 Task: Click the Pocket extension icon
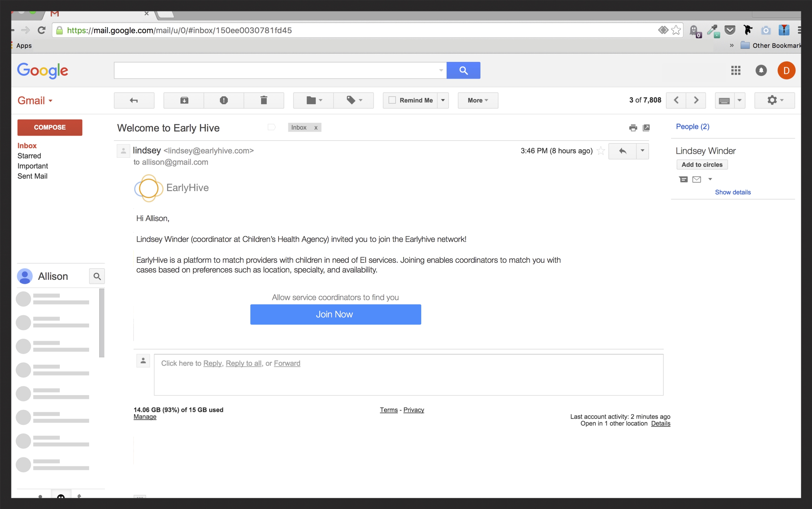[730, 30]
